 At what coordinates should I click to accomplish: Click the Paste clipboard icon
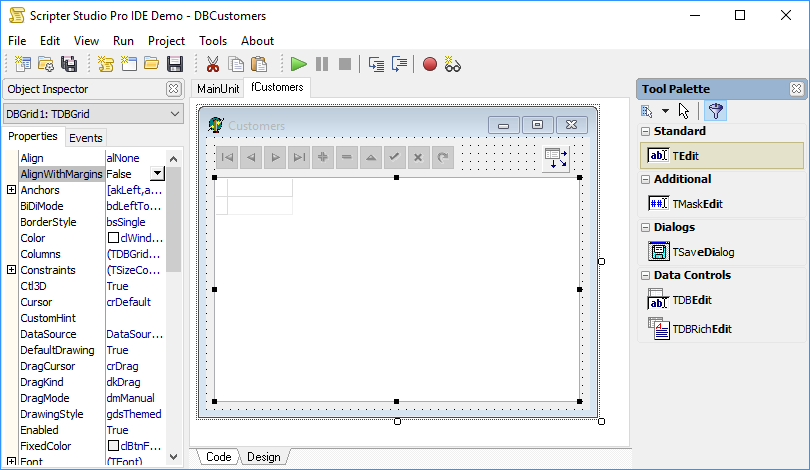pos(257,64)
